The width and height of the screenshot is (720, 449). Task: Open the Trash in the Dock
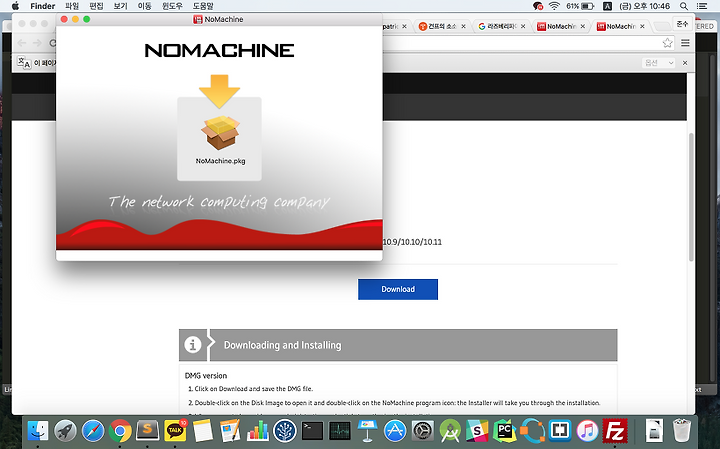pos(681,431)
